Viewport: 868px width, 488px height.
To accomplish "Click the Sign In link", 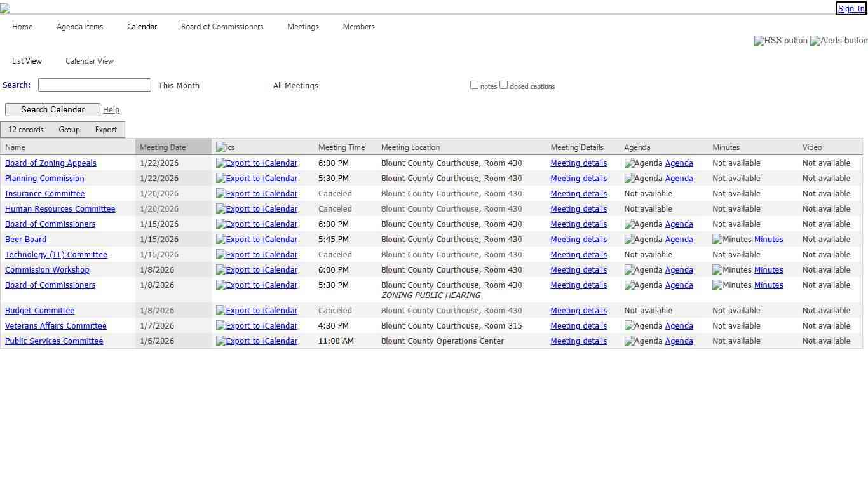I will pos(850,8).
